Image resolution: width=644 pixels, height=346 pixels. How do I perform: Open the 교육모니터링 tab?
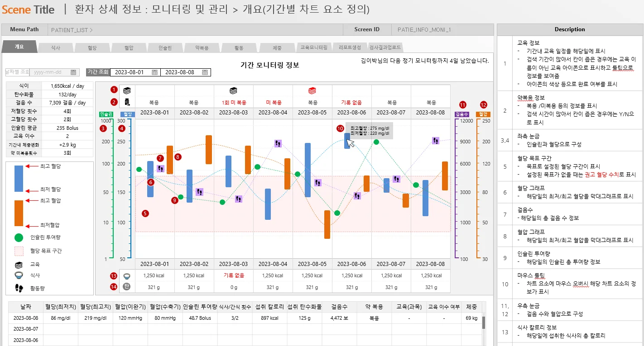tap(314, 47)
